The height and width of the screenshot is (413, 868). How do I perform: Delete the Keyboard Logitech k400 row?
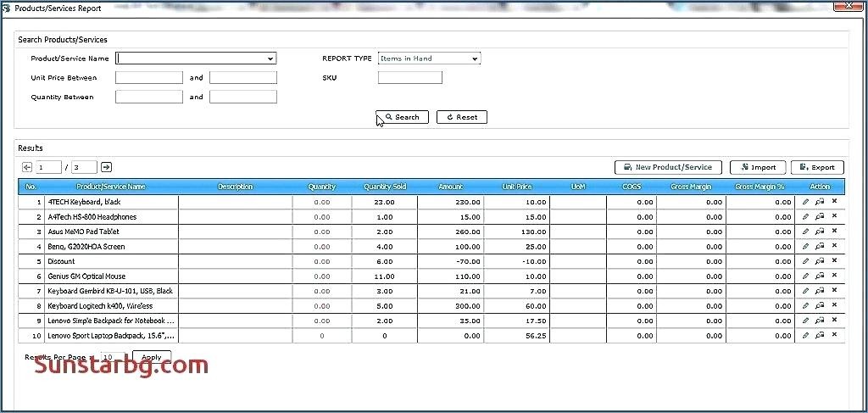pyautogui.click(x=834, y=305)
